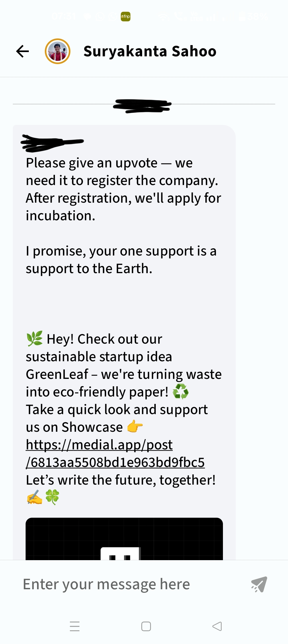Click the green recycle emoji in message

(x=181, y=392)
